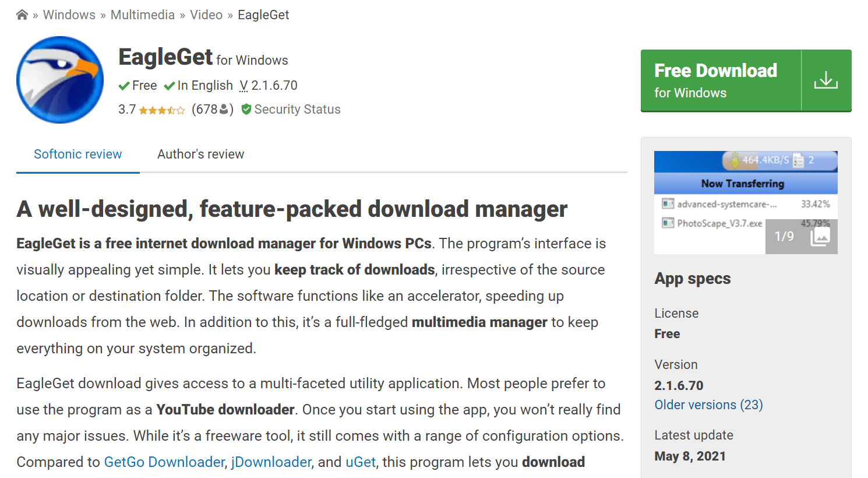This screenshot has height=478, width=868.
Task: Open the Multimedia breadcrumb link
Action: click(143, 15)
